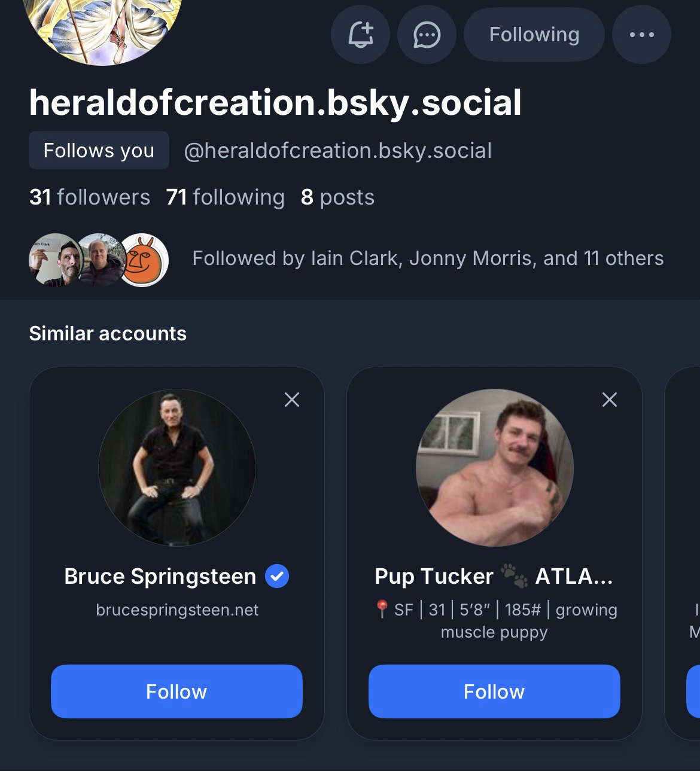Viewport: 700px width, 771px height.
Task: Follow Bruce Springsteen
Action: coord(176,691)
